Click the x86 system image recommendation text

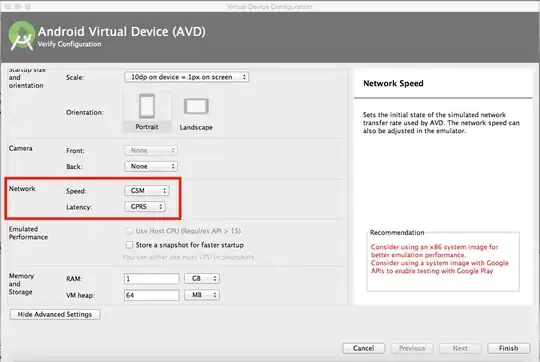click(435, 251)
